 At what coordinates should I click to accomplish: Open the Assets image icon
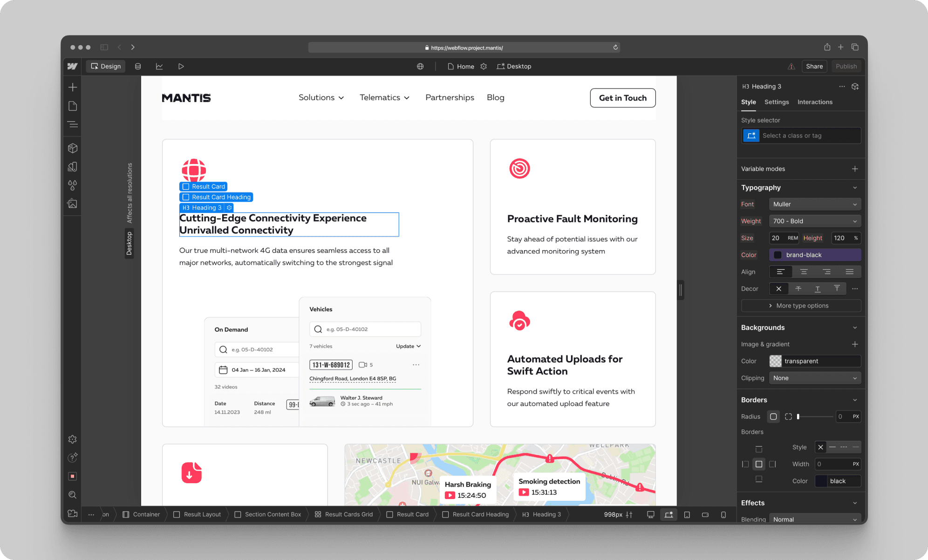(73, 204)
